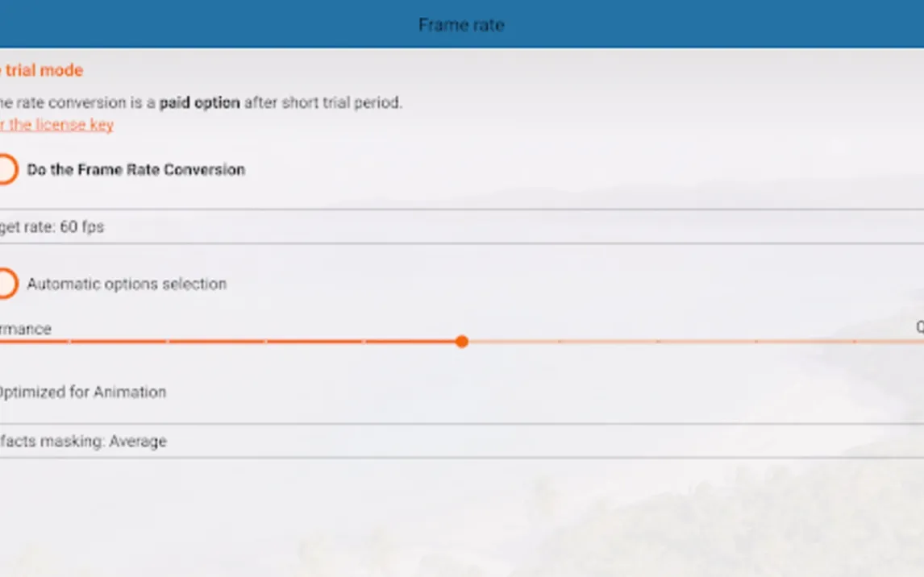Open the license key link
Image resolution: width=924 pixels, height=577 pixels.
(x=56, y=125)
